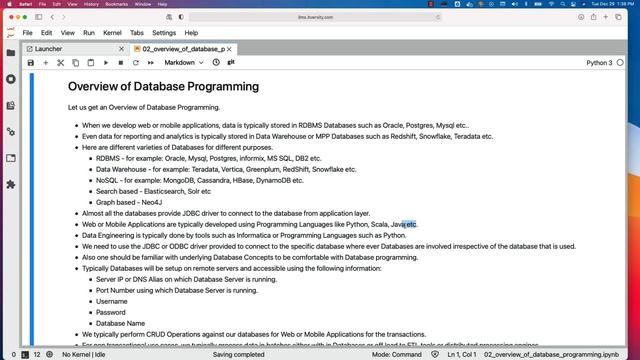Open the Kernel menu

tap(112, 33)
